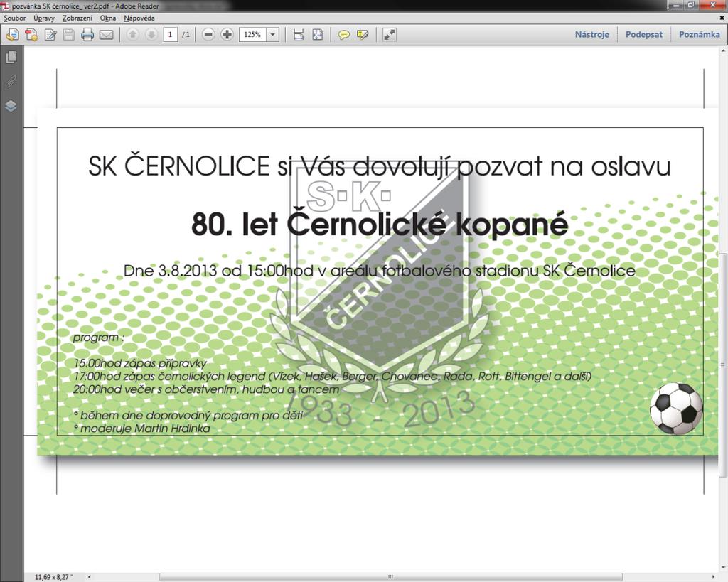Send file by email envelope icon
This screenshot has height=582, width=728.
pos(107,34)
